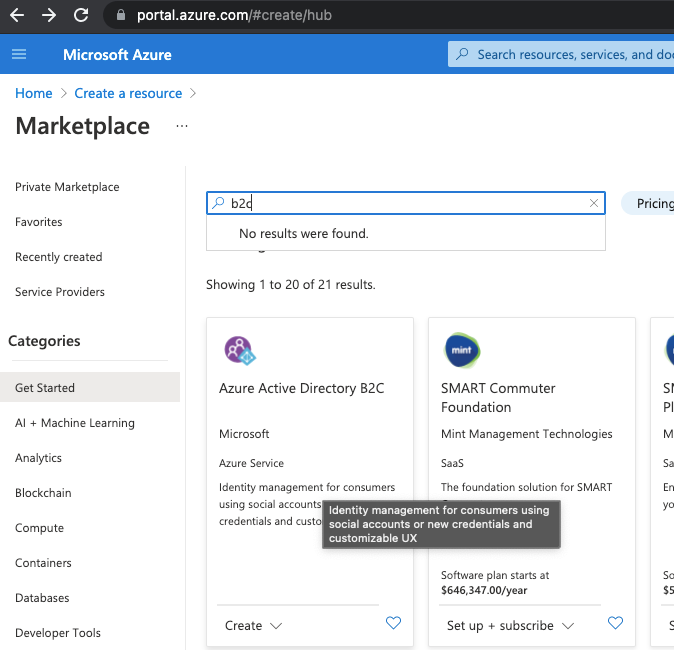
Task: Open Marketplace more options ellipsis
Action: pyautogui.click(x=182, y=126)
